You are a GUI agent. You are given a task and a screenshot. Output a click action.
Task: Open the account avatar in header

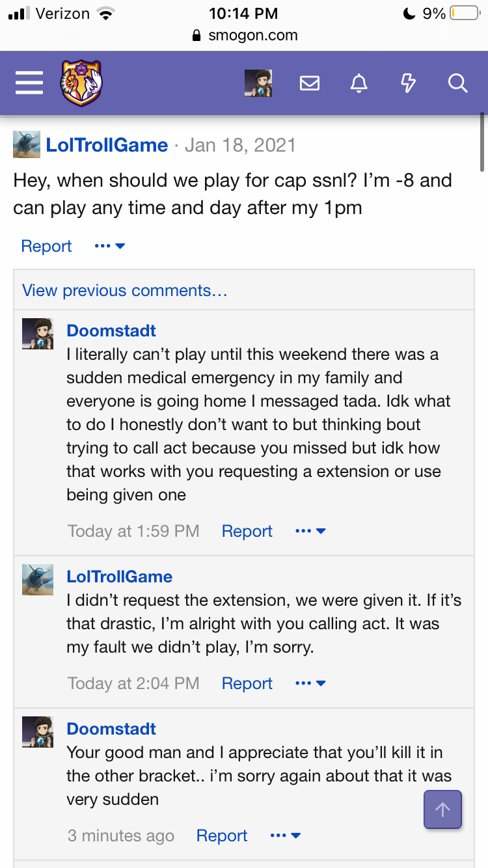point(258,83)
